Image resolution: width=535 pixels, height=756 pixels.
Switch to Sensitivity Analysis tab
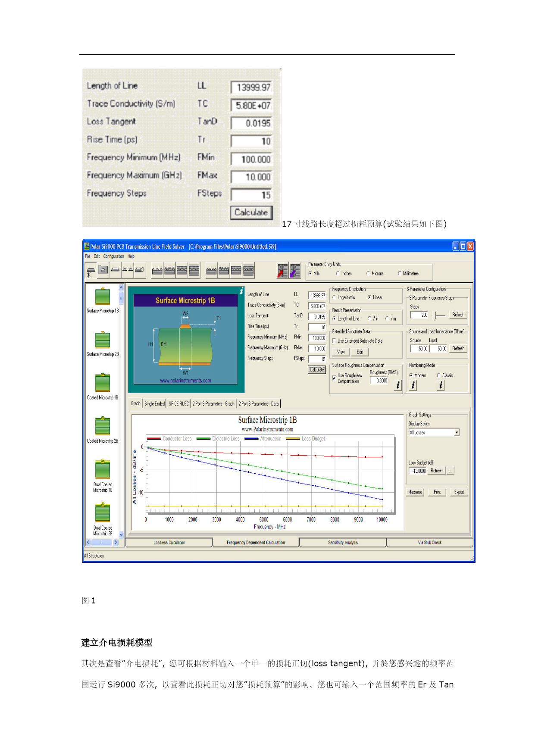tap(343, 543)
